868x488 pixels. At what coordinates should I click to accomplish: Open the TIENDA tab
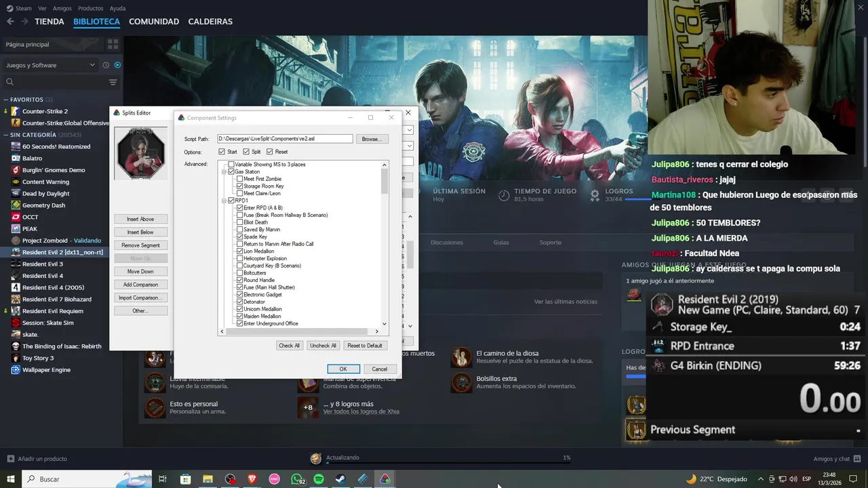pyautogui.click(x=50, y=22)
